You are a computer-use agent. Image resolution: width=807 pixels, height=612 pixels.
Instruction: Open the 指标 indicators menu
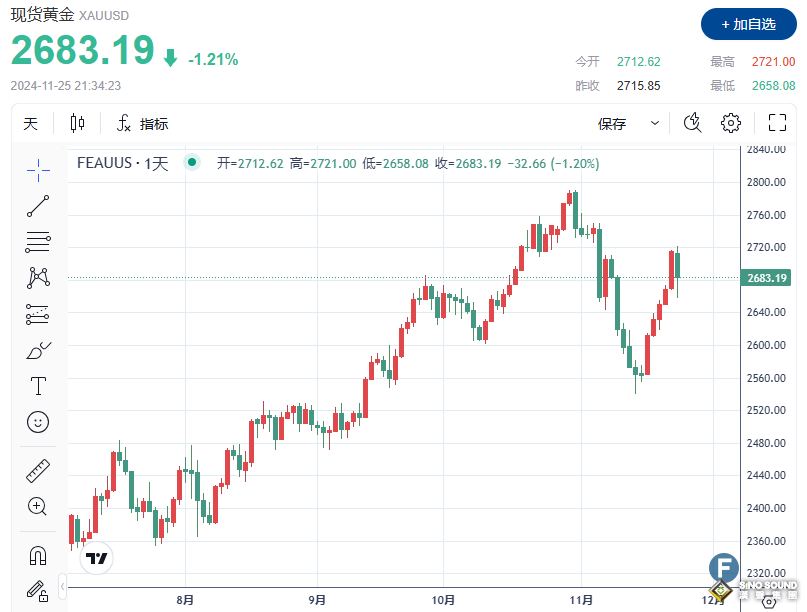point(146,122)
